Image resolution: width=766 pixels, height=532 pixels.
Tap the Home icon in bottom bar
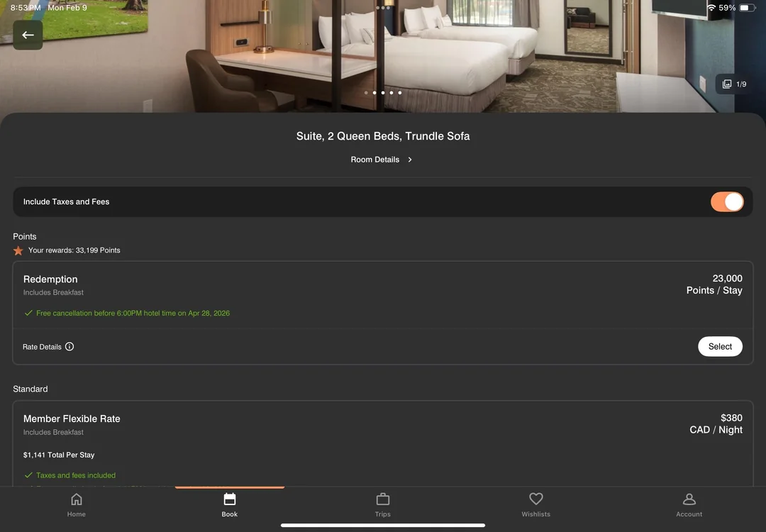[x=77, y=499]
